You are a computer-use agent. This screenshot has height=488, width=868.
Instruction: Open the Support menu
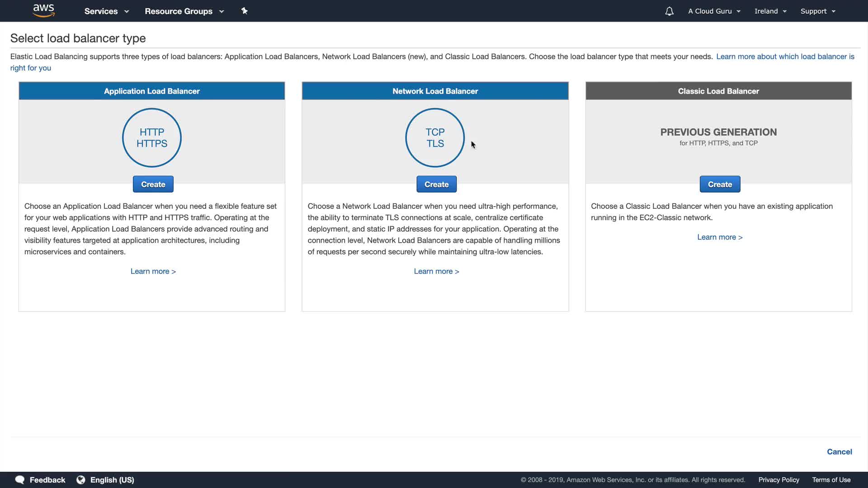click(x=818, y=11)
